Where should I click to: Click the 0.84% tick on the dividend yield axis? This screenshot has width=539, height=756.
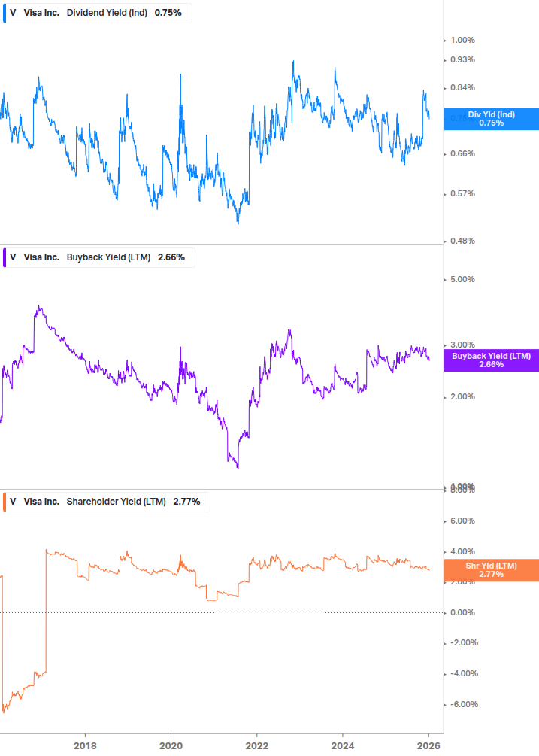[x=462, y=88]
